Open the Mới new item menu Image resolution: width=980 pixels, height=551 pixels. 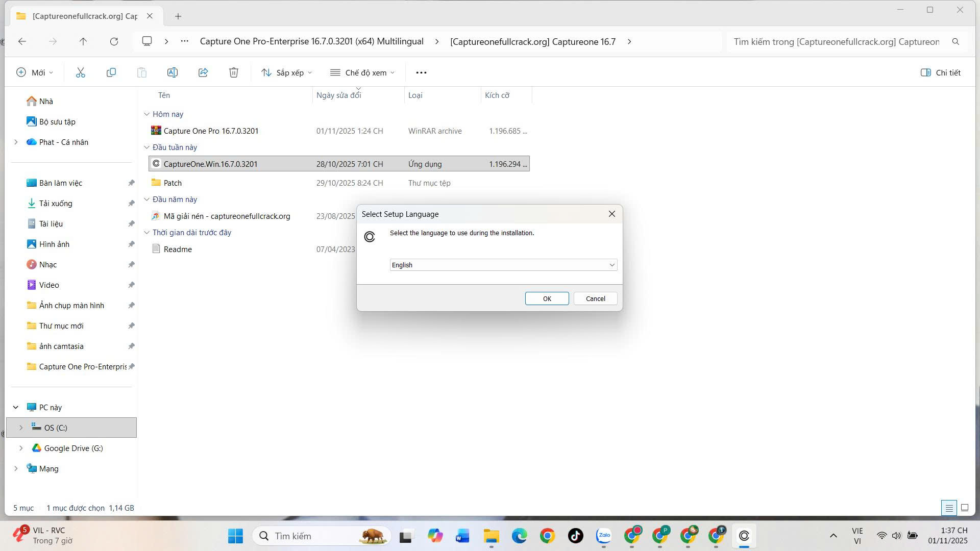coord(35,72)
